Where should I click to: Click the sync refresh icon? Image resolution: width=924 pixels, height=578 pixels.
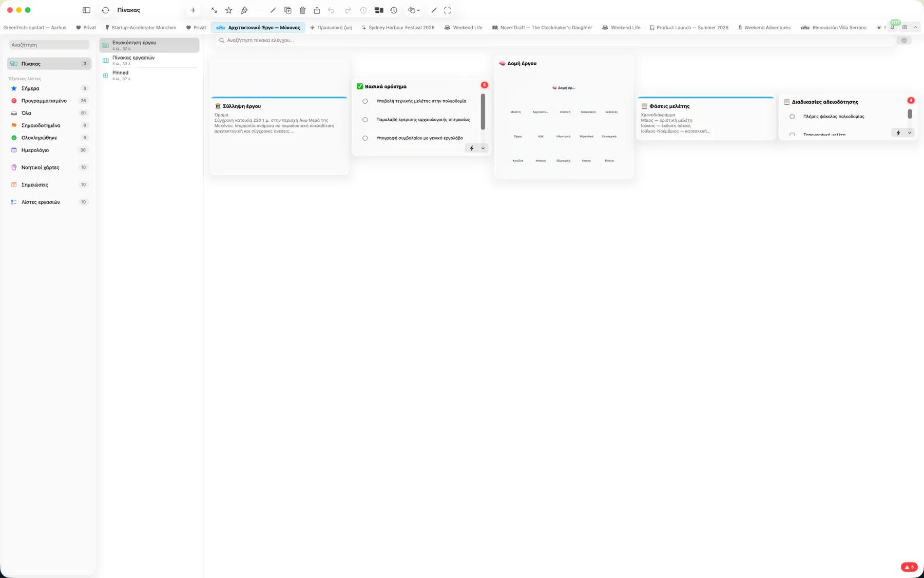coord(106,10)
